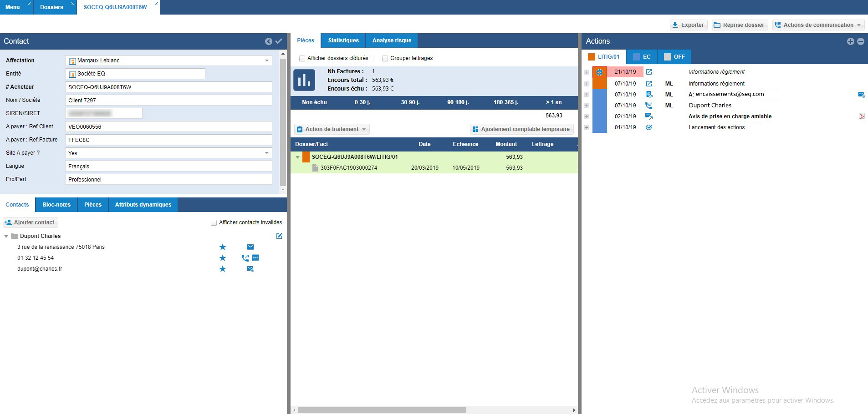The height and width of the screenshot is (414, 868).
Task: Open PDF icon on Avis de prise en charge
Action: (861, 116)
